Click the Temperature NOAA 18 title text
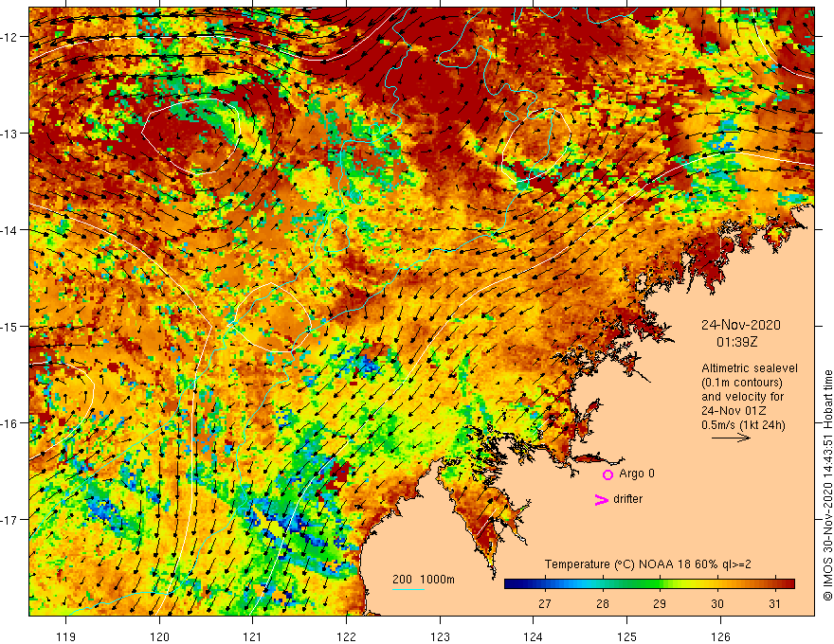 coord(648,564)
